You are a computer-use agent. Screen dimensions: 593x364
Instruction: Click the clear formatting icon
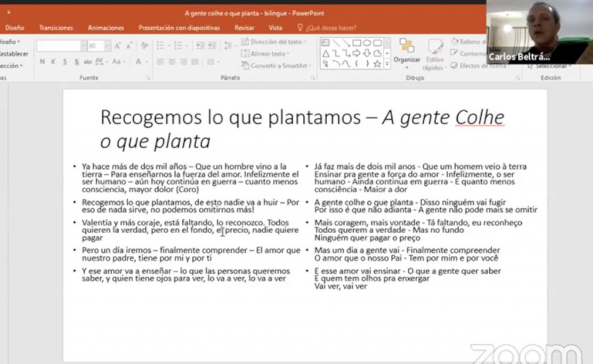tap(144, 46)
